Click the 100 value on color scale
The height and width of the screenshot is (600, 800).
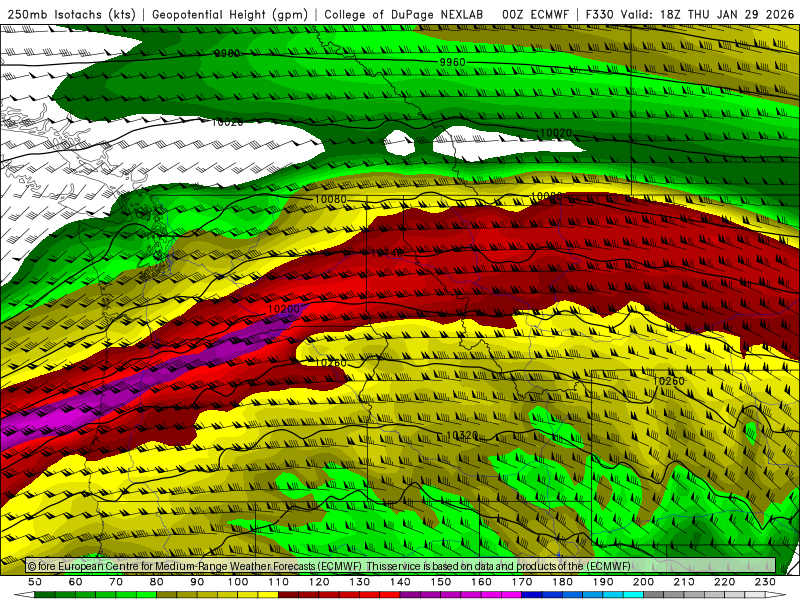pos(238,582)
